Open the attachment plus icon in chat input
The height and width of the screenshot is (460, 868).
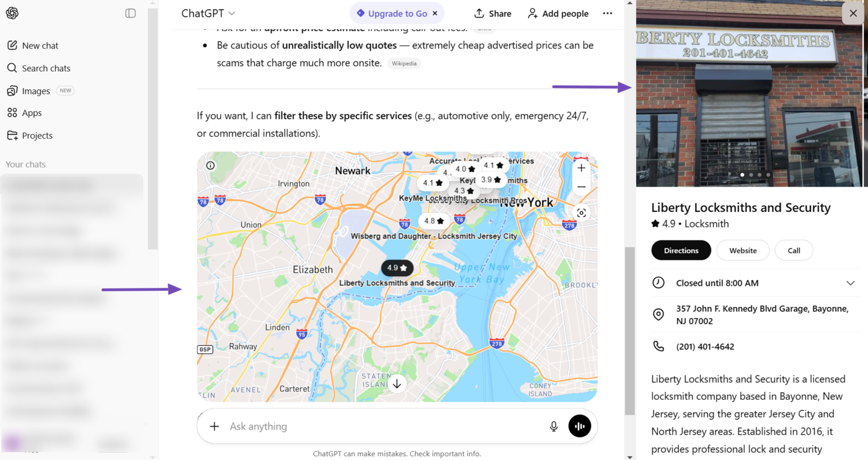coord(214,426)
